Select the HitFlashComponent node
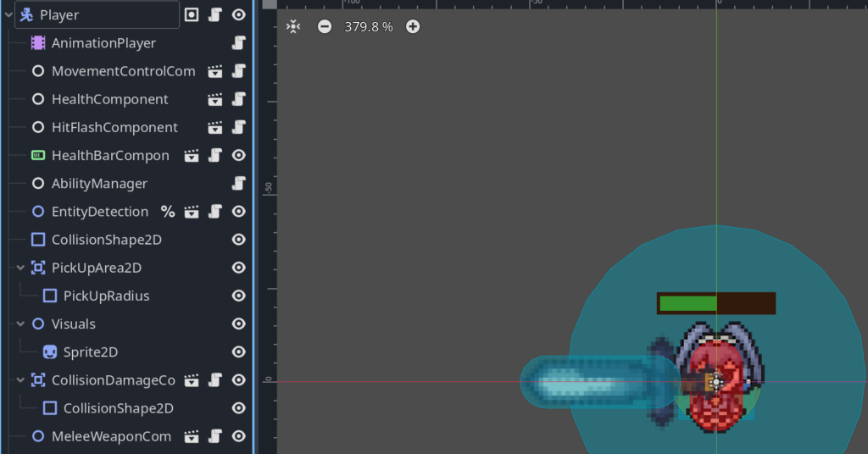 [x=114, y=128]
